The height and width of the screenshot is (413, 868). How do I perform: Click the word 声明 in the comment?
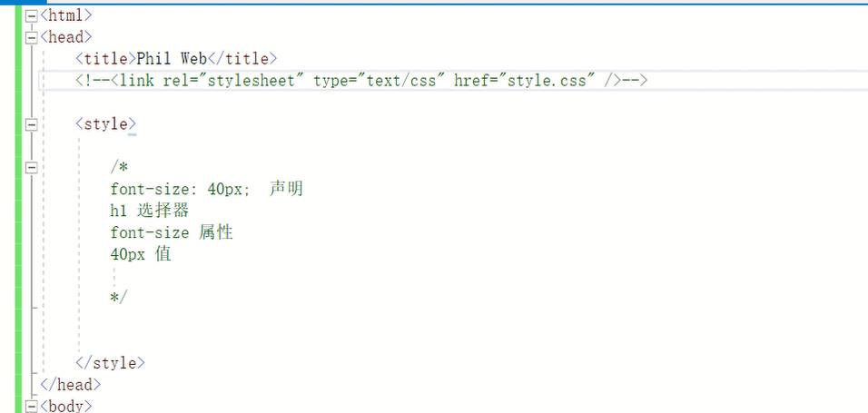pyautogui.click(x=286, y=189)
